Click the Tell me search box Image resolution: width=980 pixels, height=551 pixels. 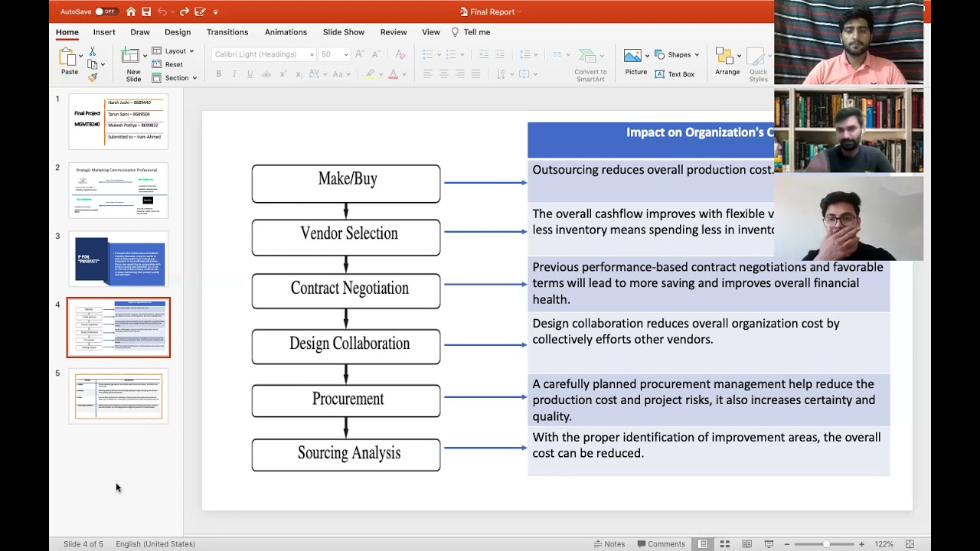pyautogui.click(x=471, y=32)
